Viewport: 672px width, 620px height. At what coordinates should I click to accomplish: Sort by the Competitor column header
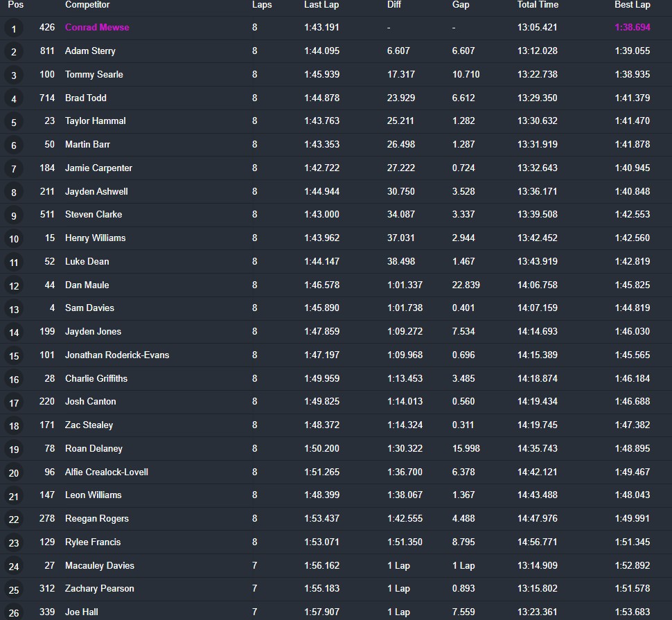[87, 5]
